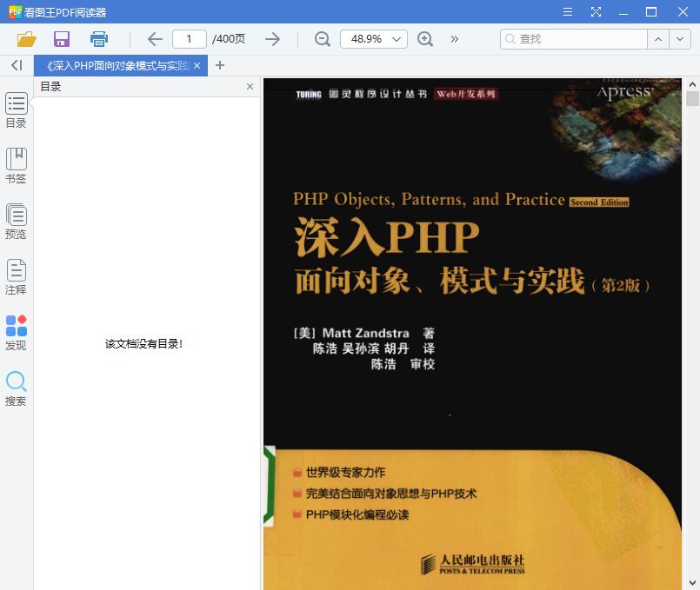Go to next page with the right arrow
This screenshot has height=590, width=700.
coord(272,39)
